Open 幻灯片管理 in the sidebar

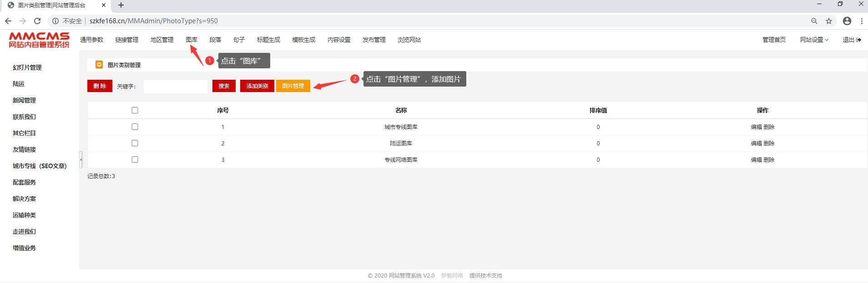[x=27, y=67]
